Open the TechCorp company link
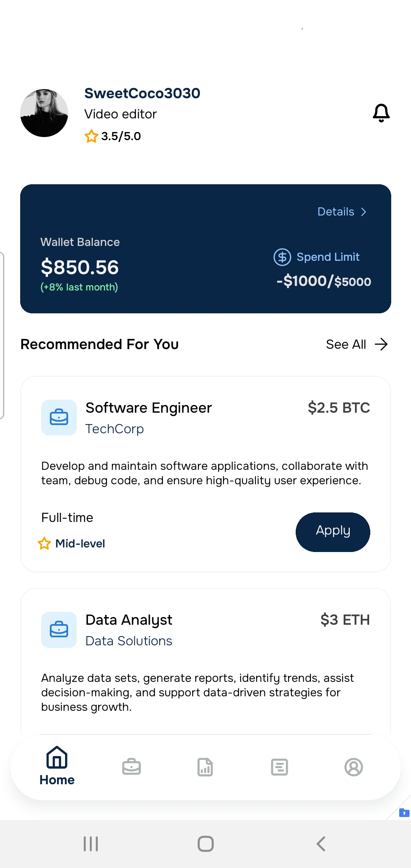The width and height of the screenshot is (411, 868). click(x=115, y=429)
